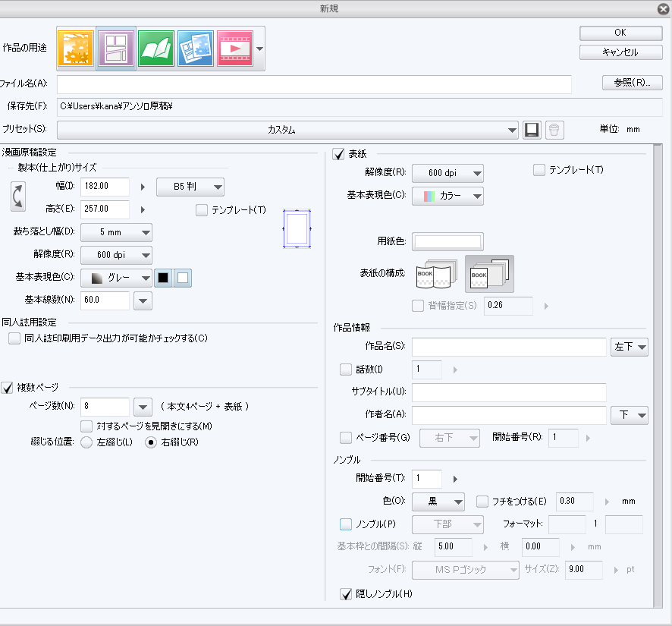Select the Animation purpose icon
Image resolution: width=672 pixels, height=626 pixels.
(x=235, y=48)
